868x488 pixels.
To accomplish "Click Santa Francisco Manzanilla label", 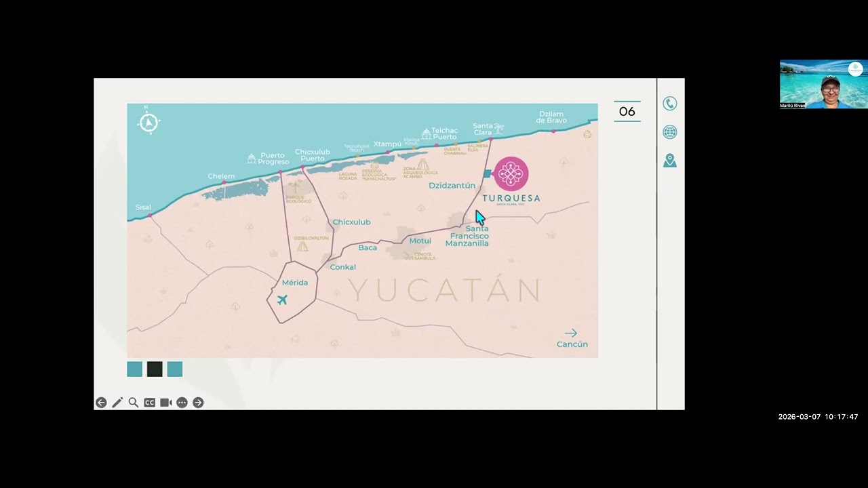I will click(467, 236).
